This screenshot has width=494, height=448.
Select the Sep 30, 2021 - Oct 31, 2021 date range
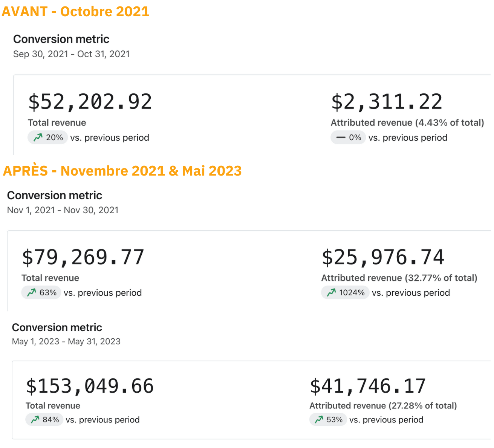(x=71, y=54)
